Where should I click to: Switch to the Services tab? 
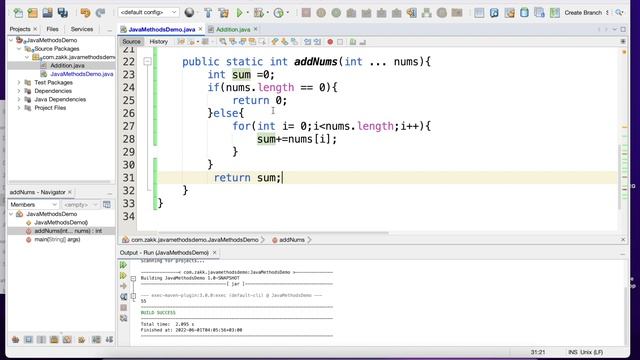point(82,29)
